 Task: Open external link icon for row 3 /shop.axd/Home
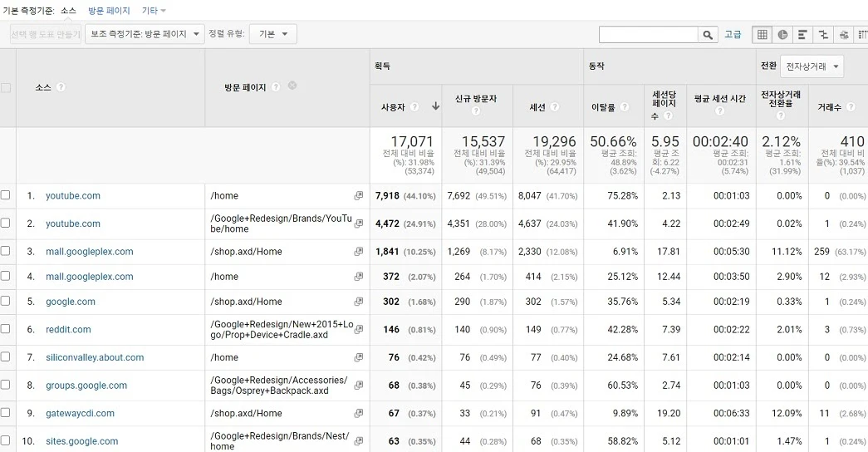pos(359,251)
